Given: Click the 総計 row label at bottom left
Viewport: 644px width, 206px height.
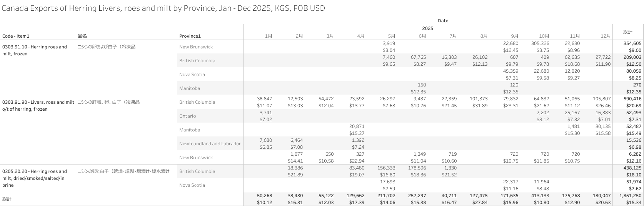Looking at the screenshot, I should [x=7, y=199].
